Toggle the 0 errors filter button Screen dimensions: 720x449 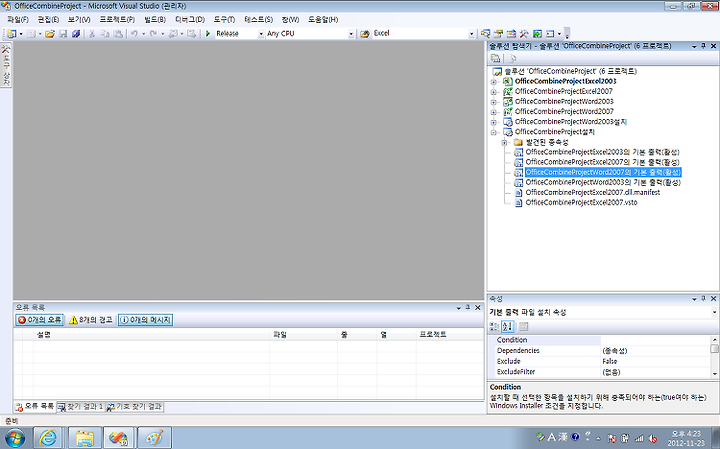click(39, 320)
